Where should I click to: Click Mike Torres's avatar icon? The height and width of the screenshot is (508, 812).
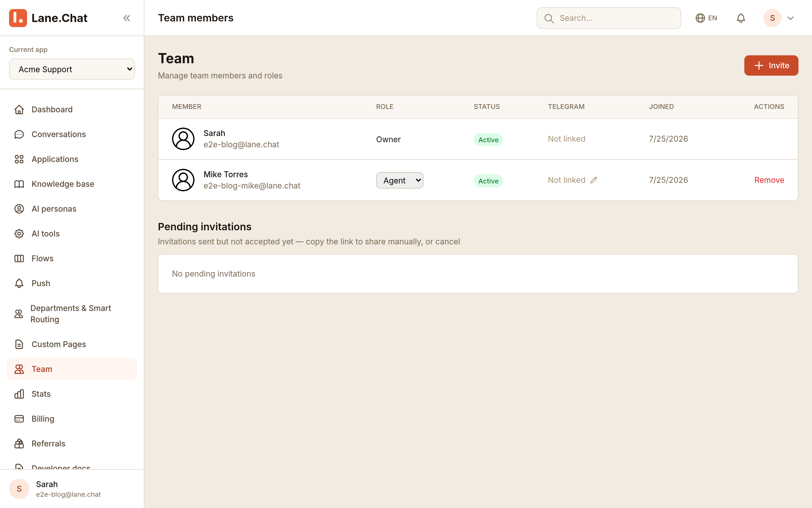(183, 180)
